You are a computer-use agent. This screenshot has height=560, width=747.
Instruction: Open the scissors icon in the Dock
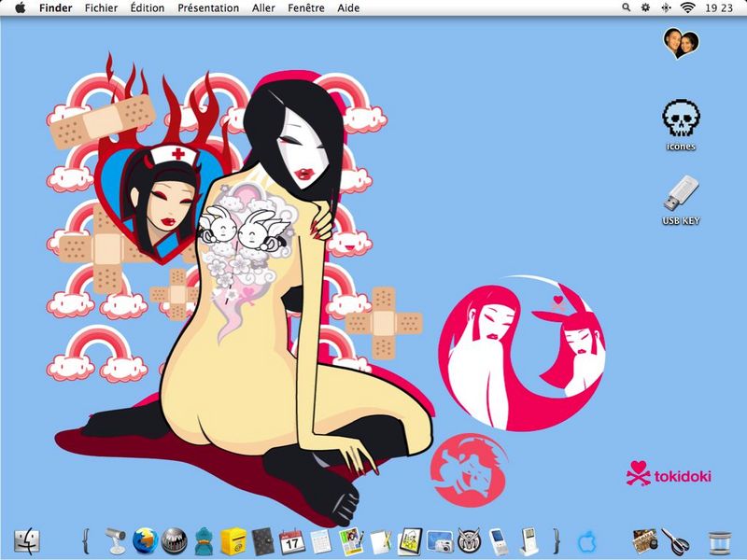(675, 541)
